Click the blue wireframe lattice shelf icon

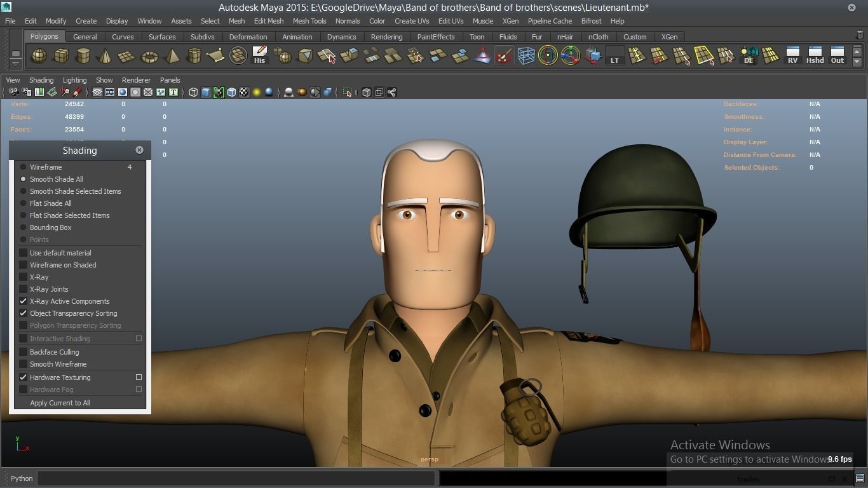[526, 56]
